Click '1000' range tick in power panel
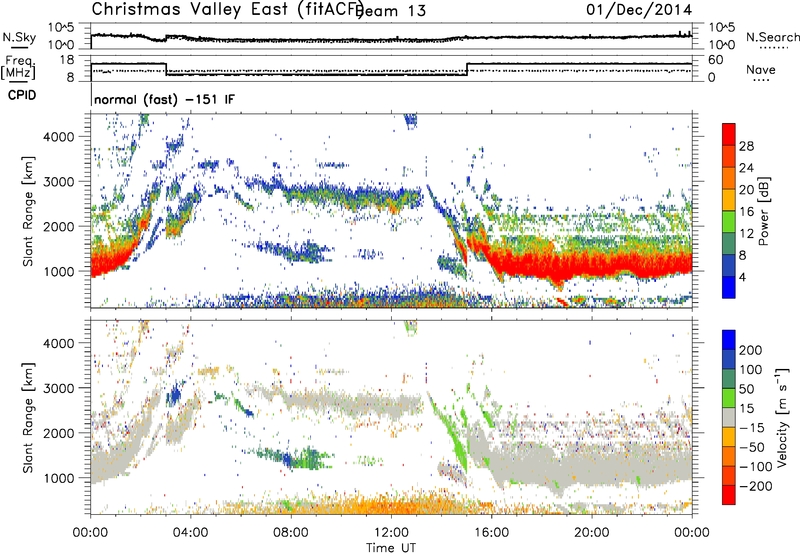 [59, 271]
